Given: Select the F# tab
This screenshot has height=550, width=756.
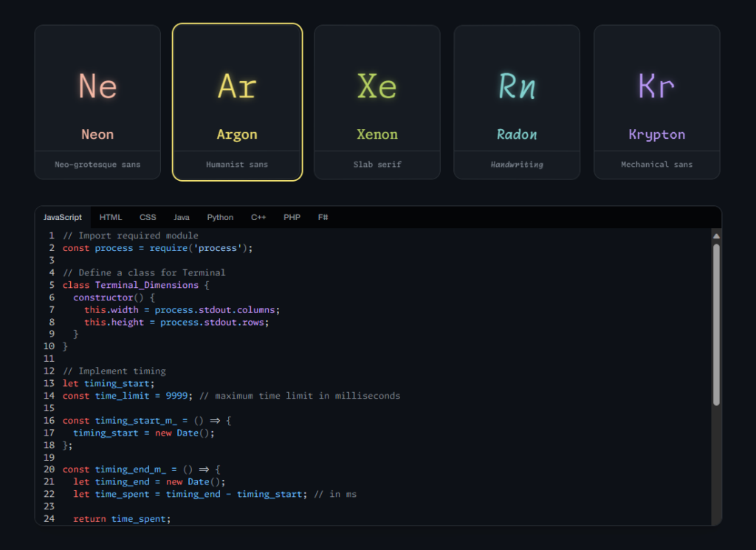Looking at the screenshot, I should [x=323, y=217].
